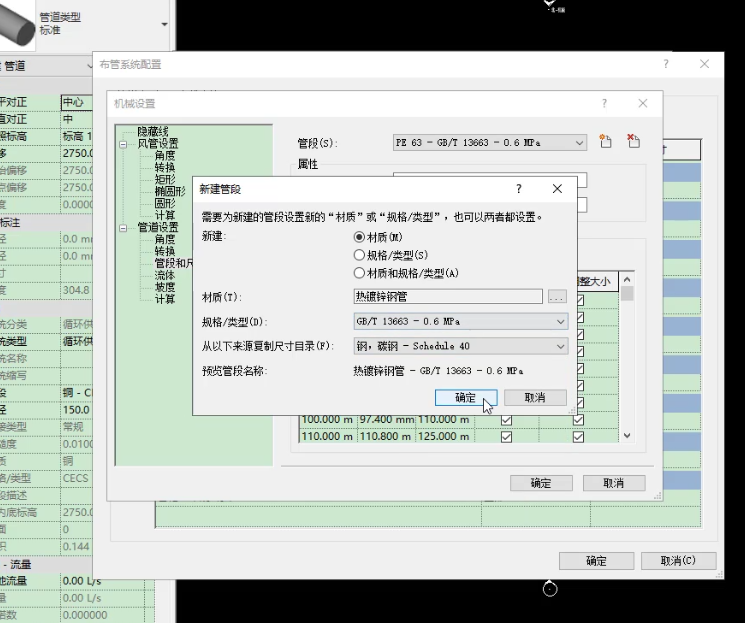The image size is (745, 623).
Task: Select 计算 under 风管设置
Action: pyautogui.click(x=164, y=215)
